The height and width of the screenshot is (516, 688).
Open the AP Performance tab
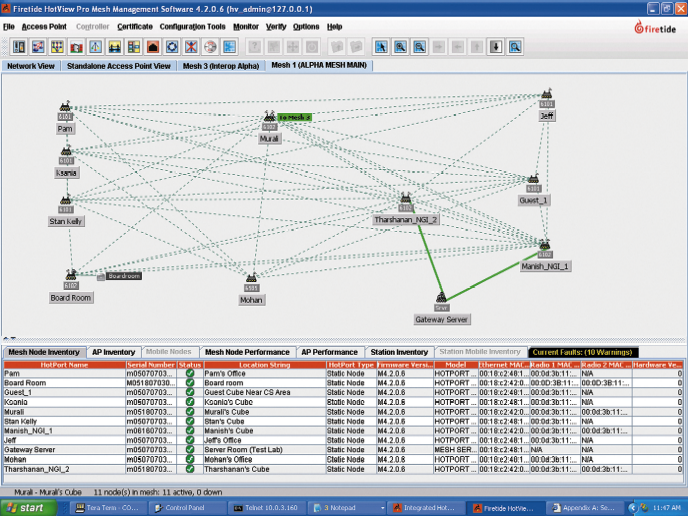330,352
